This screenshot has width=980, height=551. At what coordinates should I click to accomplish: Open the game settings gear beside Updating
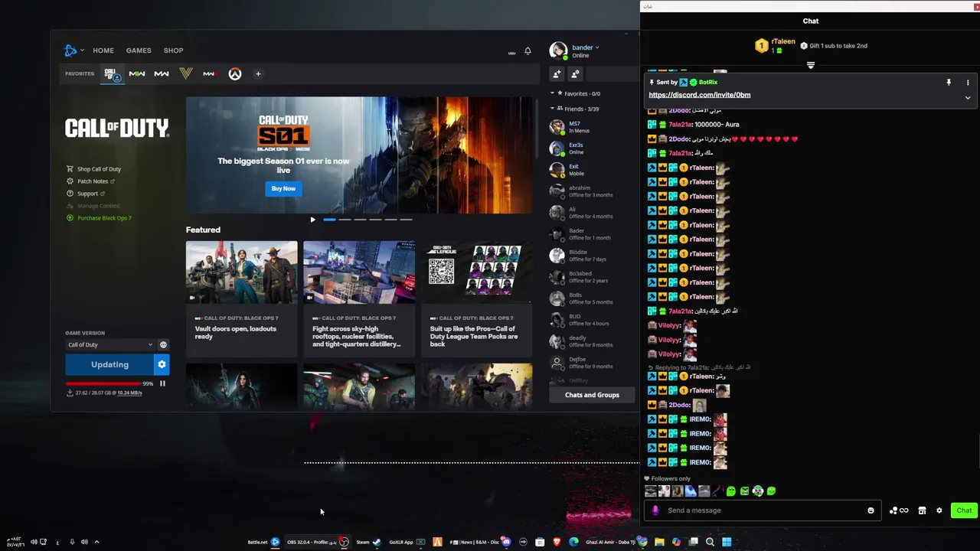pos(162,364)
